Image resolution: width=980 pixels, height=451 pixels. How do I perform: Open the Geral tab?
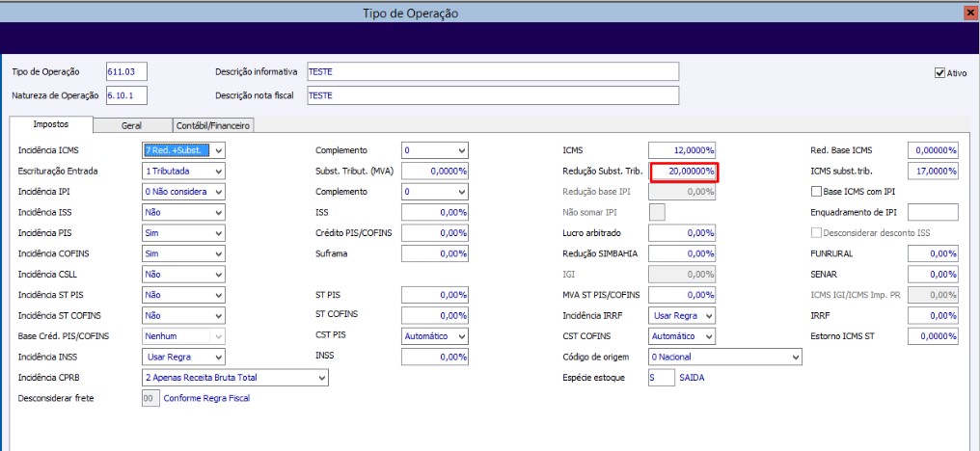(131, 125)
